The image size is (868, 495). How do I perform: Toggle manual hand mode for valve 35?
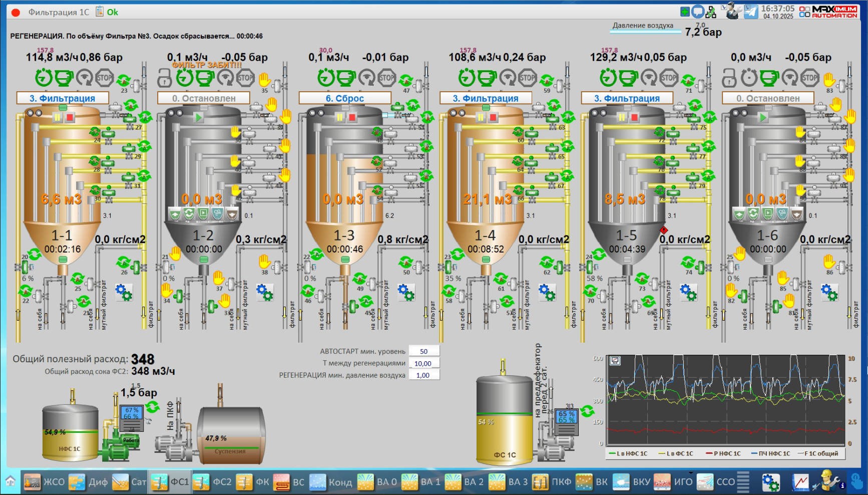click(x=264, y=79)
